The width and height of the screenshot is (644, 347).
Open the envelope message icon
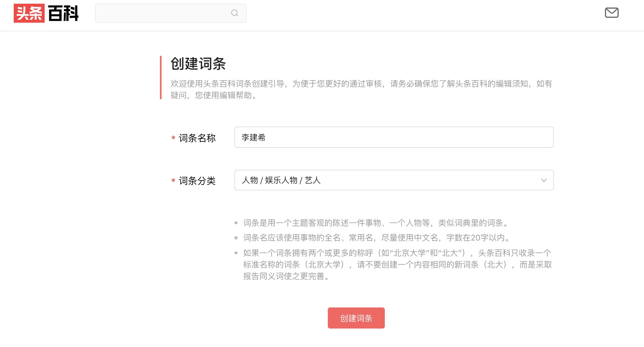click(612, 13)
